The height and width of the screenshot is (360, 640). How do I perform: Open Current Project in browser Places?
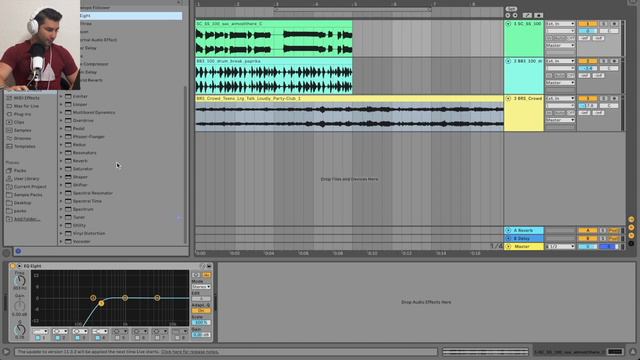[30, 187]
